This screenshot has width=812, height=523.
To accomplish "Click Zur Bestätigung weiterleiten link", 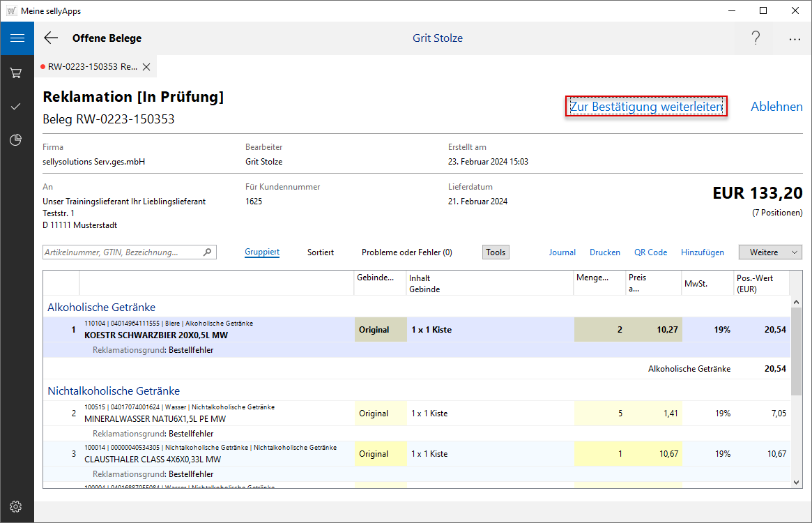I will pyautogui.click(x=646, y=107).
